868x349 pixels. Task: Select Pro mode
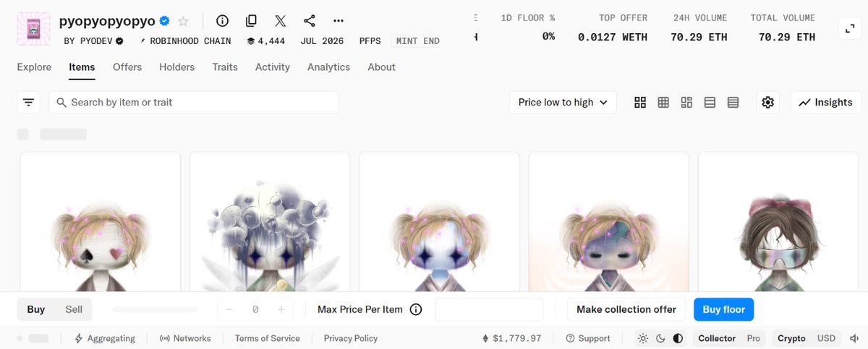tap(754, 338)
